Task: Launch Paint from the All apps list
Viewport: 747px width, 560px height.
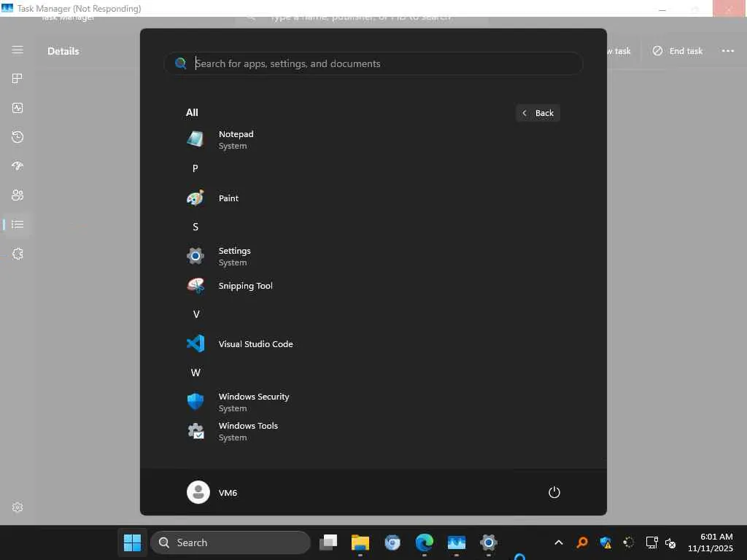Action: tap(373, 198)
